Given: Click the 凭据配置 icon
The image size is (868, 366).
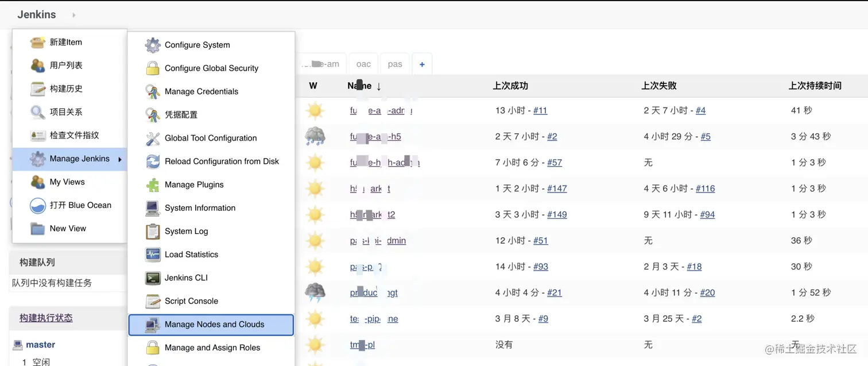Looking at the screenshot, I should pos(153,115).
